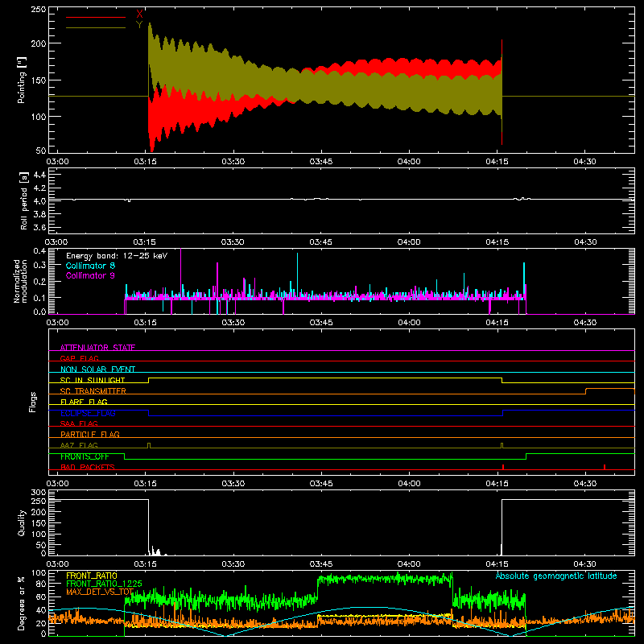Click the NON_SOLAR_EVENT flag label

coord(97,369)
